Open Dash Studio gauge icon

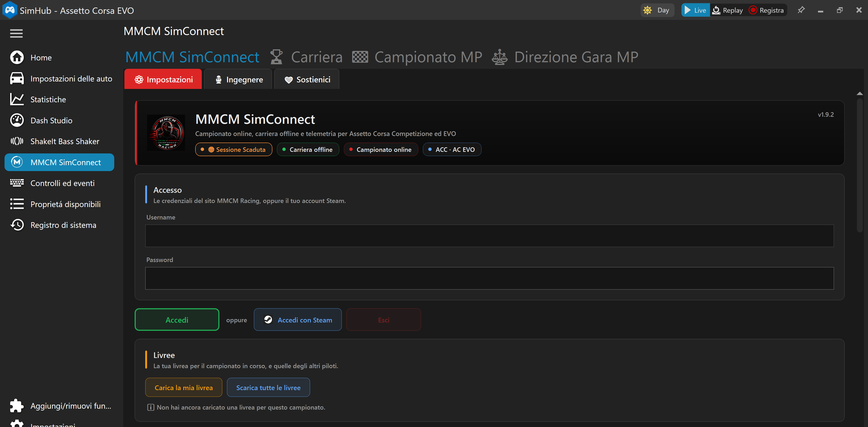click(x=17, y=120)
